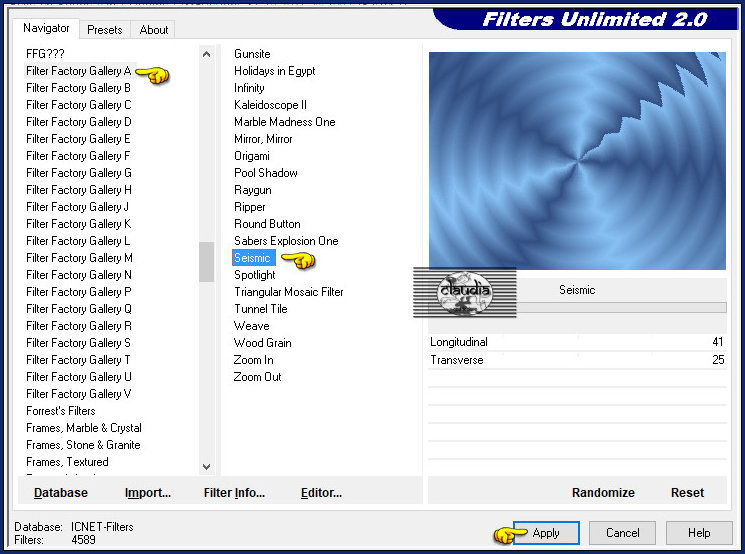This screenshot has width=745, height=554.
Task: Select Filter Factory Gallery K
Action: (78, 224)
